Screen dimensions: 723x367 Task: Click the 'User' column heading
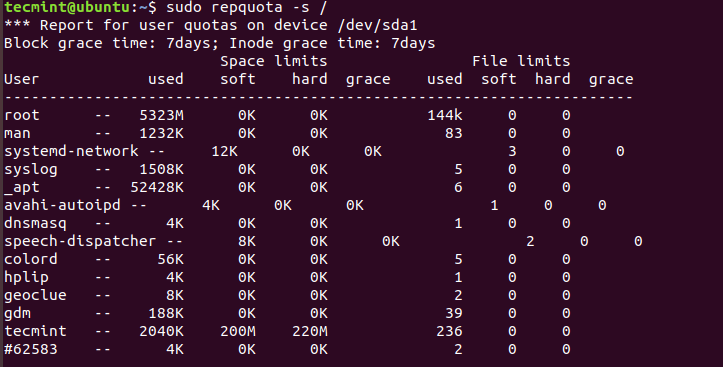pyautogui.click(x=22, y=79)
